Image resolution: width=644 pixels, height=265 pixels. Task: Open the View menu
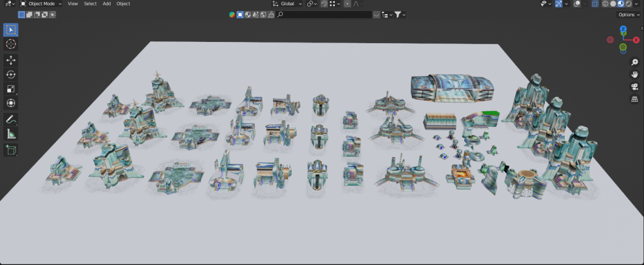[73, 4]
